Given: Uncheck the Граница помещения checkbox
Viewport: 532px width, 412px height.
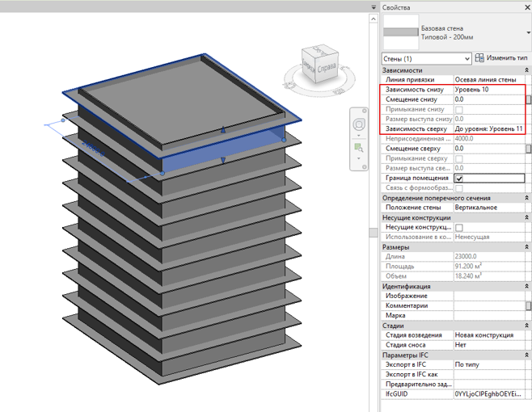Looking at the screenshot, I should click(x=459, y=179).
